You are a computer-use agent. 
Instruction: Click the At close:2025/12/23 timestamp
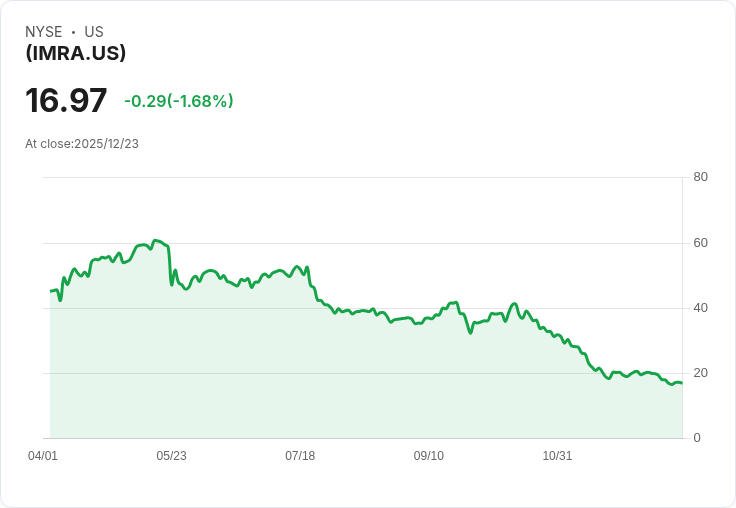pos(82,144)
